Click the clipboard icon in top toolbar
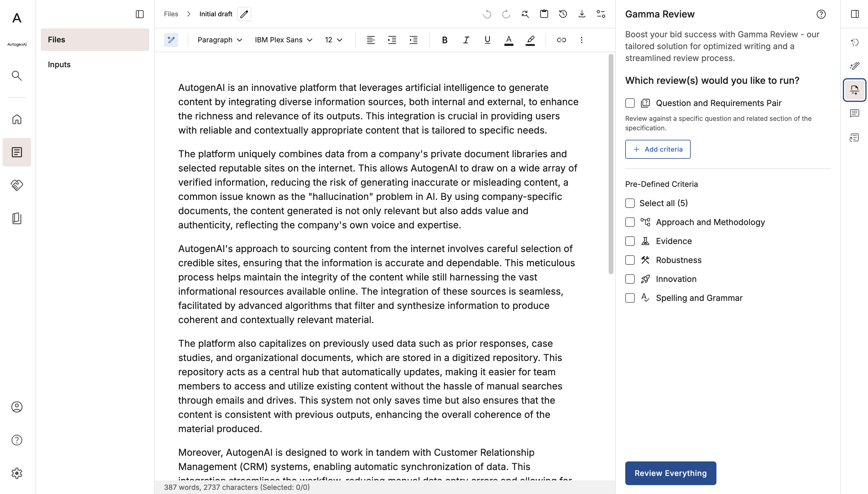The height and width of the screenshot is (494, 868). tap(544, 14)
